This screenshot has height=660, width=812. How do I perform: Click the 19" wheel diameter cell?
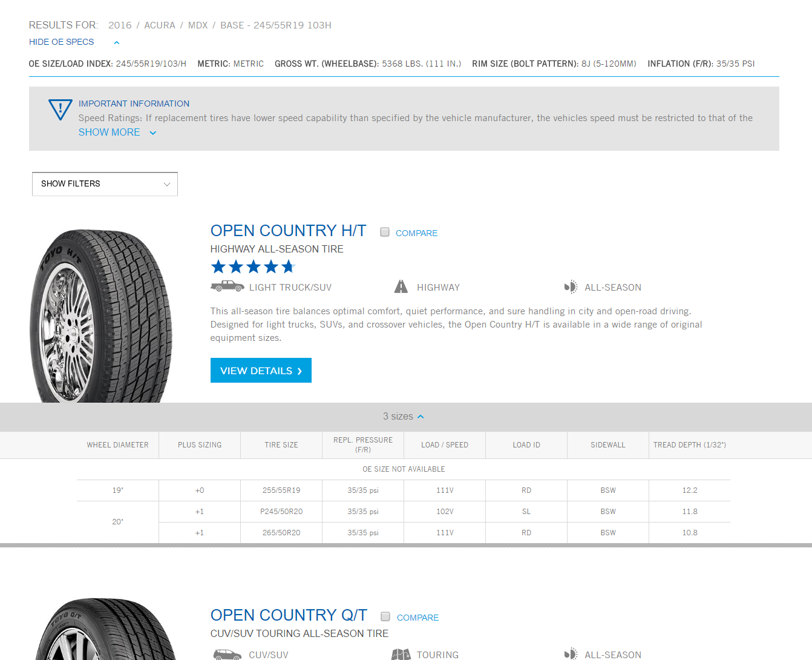117,490
